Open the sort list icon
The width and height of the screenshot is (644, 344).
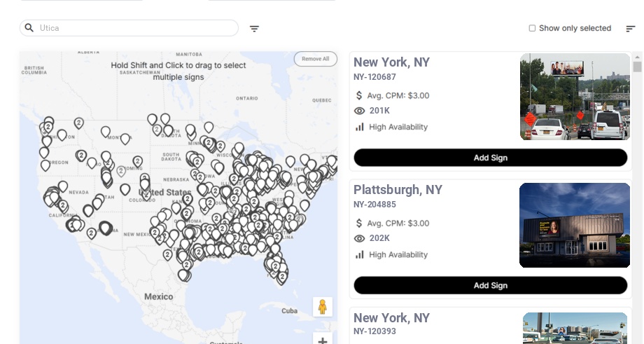[x=631, y=29]
